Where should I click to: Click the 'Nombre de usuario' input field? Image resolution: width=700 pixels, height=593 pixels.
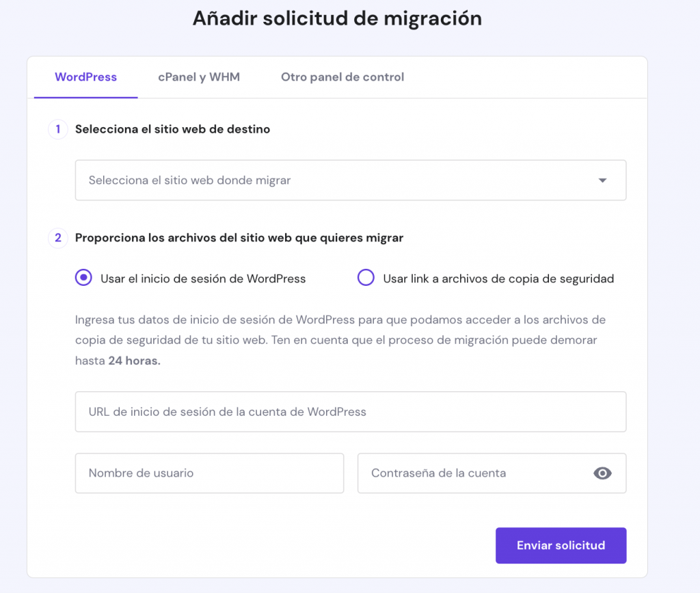pyautogui.click(x=209, y=473)
